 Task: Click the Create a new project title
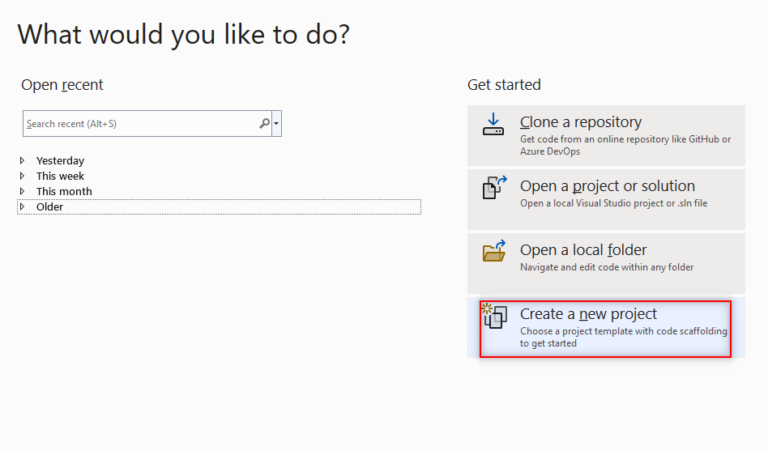click(588, 314)
